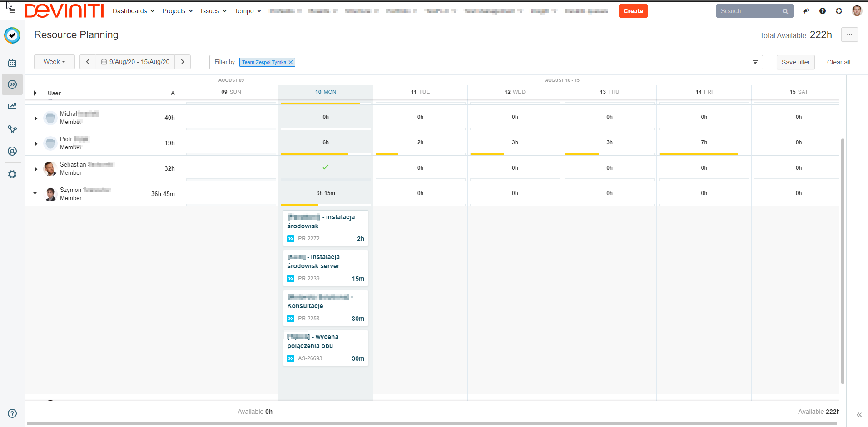The height and width of the screenshot is (427, 868).
Task: Expand Sebastian's user row
Action: pyautogui.click(x=36, y=169)
